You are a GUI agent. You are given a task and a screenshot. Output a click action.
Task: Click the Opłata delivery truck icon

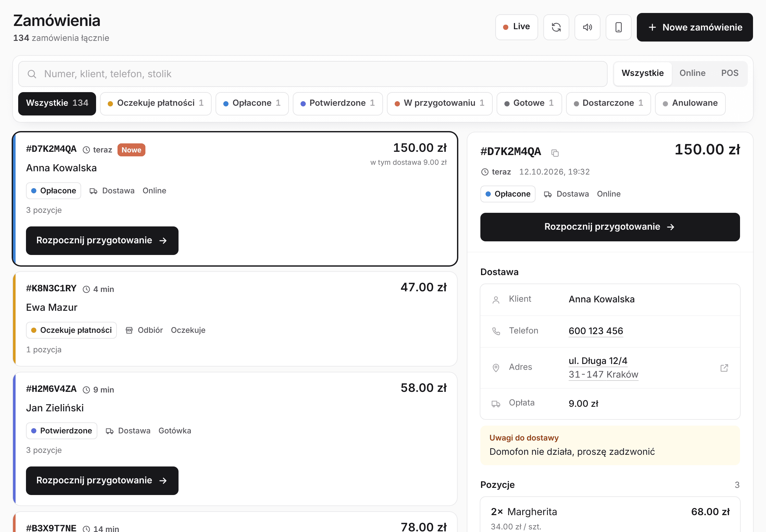[x=496, y=404]
